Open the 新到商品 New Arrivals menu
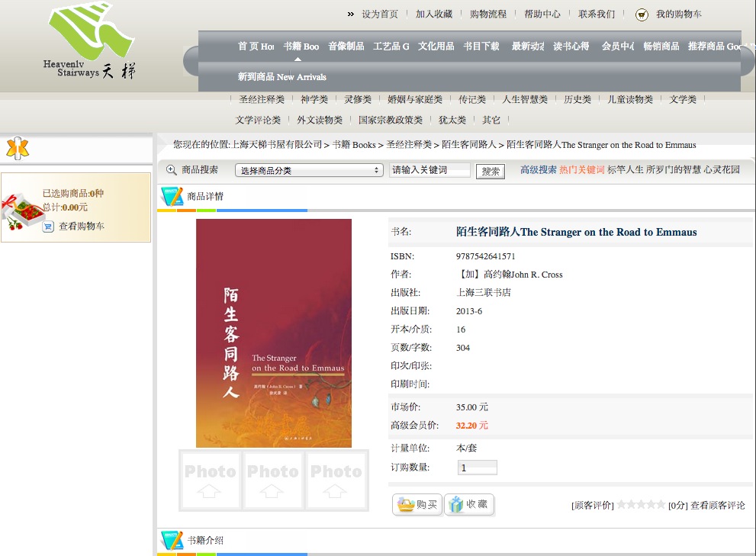Screen dimensions: 756x556 click(x=281, y=77)
